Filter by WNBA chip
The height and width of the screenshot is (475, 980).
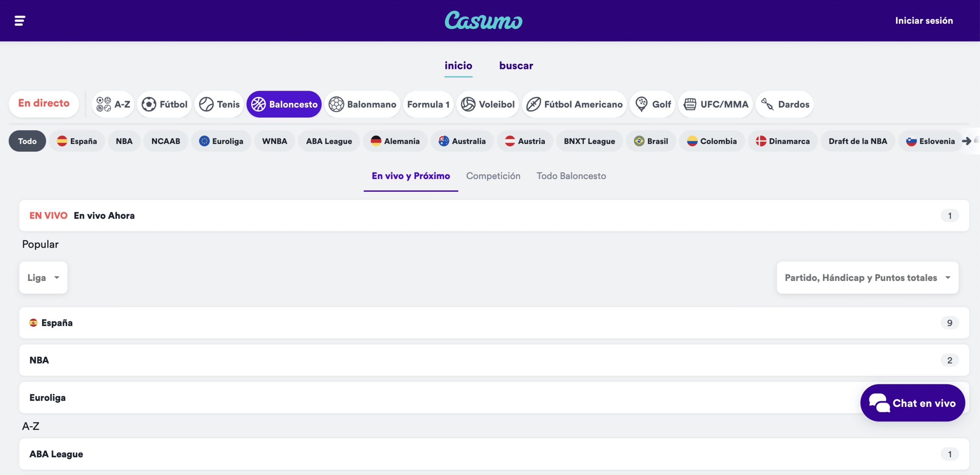(274, 141)
